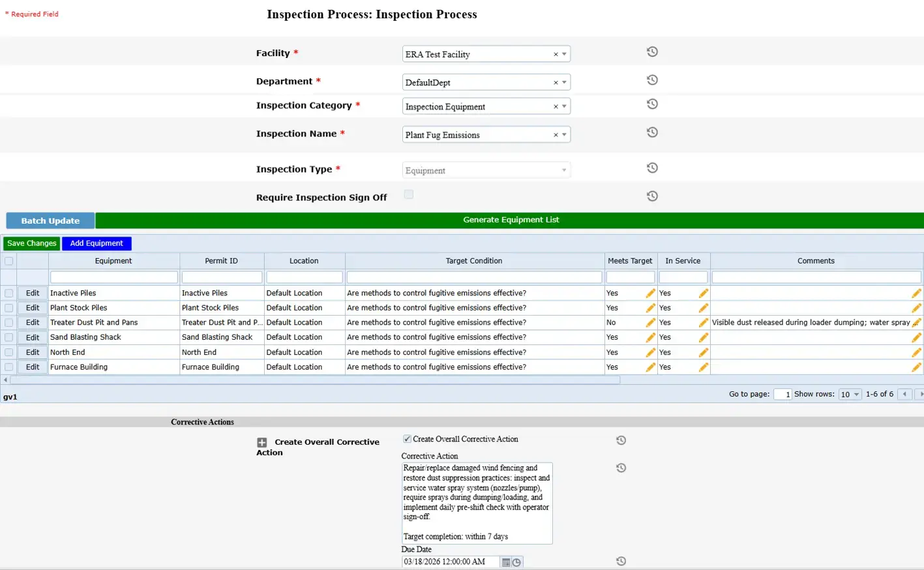Click comments pencil icon for Furnace Building row
Screen dimensions: 924x570
916,367
